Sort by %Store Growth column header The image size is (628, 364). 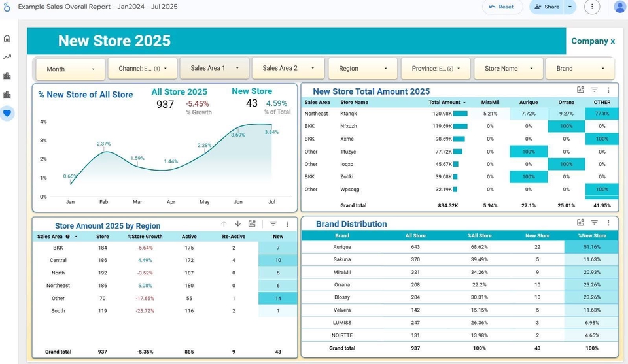tap(145, 237)
